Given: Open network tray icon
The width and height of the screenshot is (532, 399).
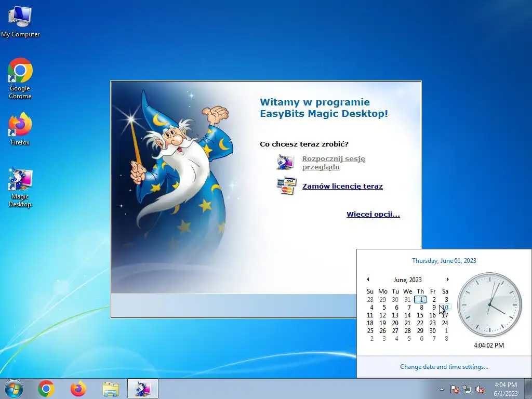Looking at the screenshot, I should pyautogui.click(x=467, y=389).
